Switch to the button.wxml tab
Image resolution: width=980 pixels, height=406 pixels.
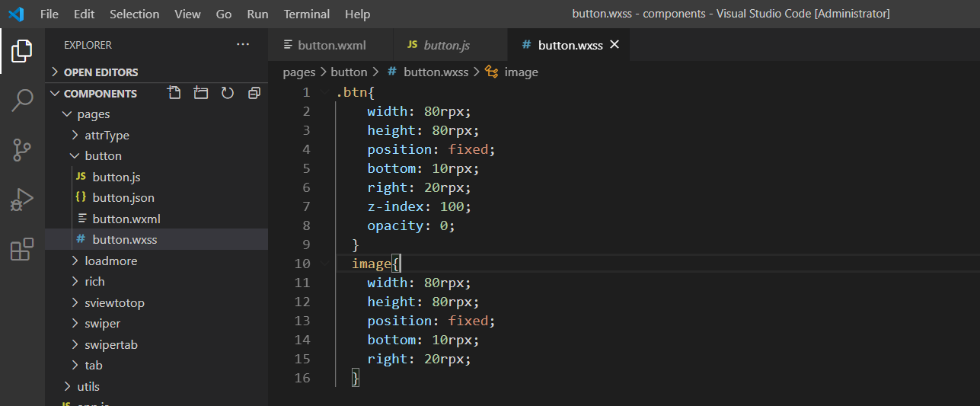tap(330, 45)
